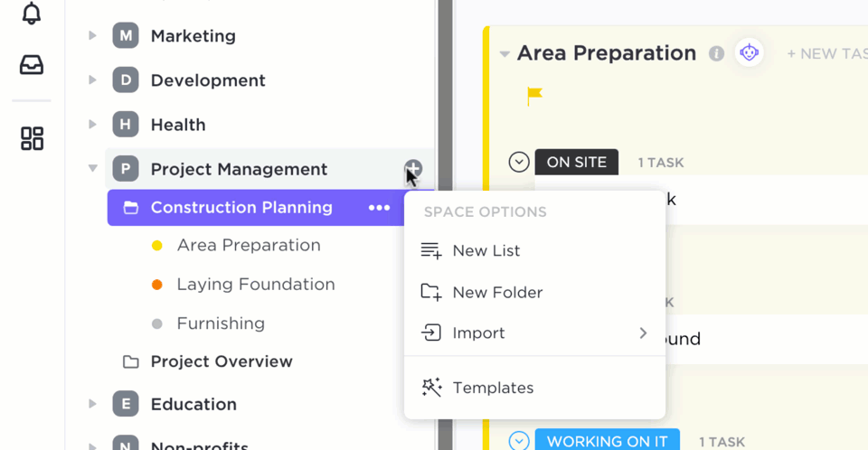Screen dimensions: 868x450
Task: Collapse the Area Preparation list header
Action: [505, 54]
